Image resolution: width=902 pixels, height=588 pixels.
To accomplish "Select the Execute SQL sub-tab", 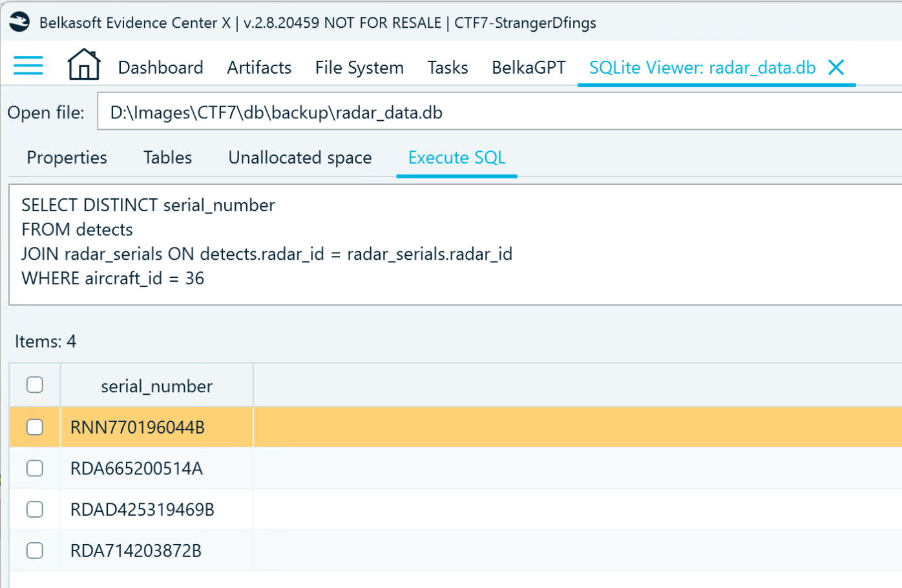I will [x=457, y=158].
